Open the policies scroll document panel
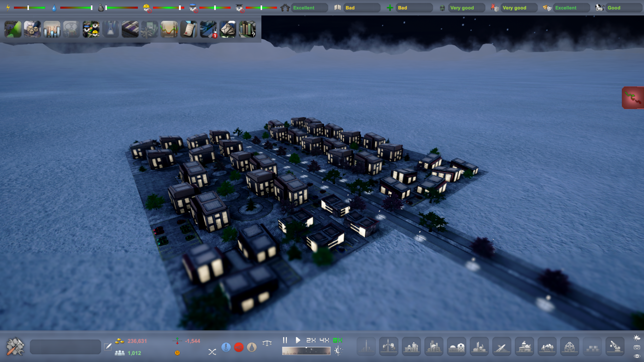This screenshot has width=644, height=362. coord(189,29)
